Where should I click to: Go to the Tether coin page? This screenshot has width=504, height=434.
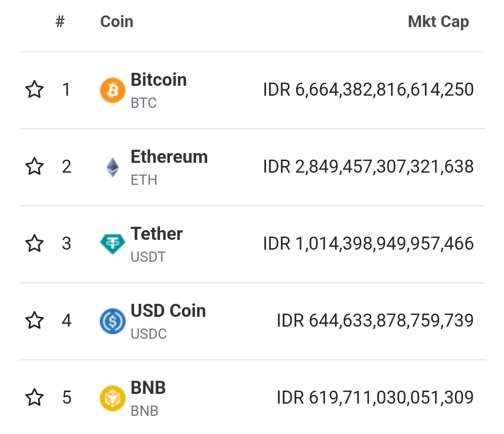click(156, 234)
